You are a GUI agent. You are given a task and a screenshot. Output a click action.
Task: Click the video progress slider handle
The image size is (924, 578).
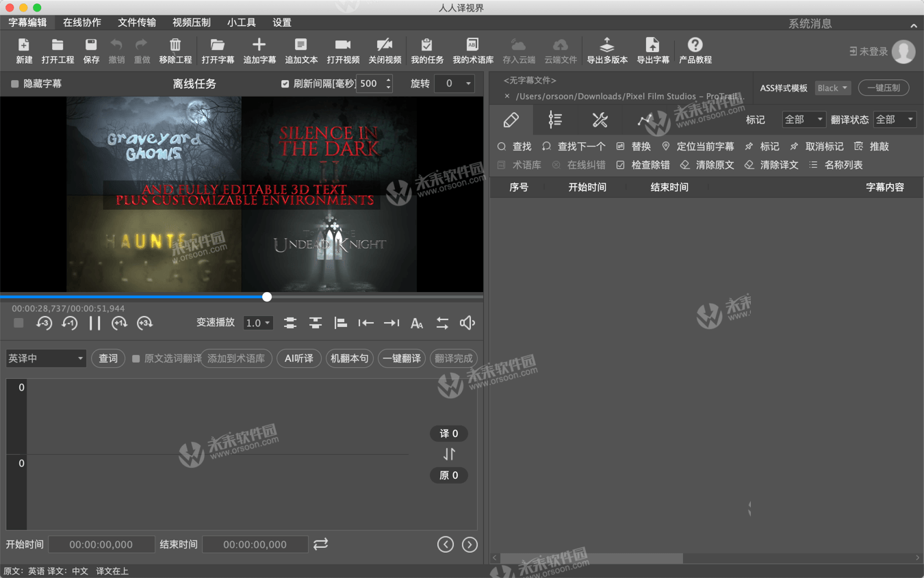point(267,297)
